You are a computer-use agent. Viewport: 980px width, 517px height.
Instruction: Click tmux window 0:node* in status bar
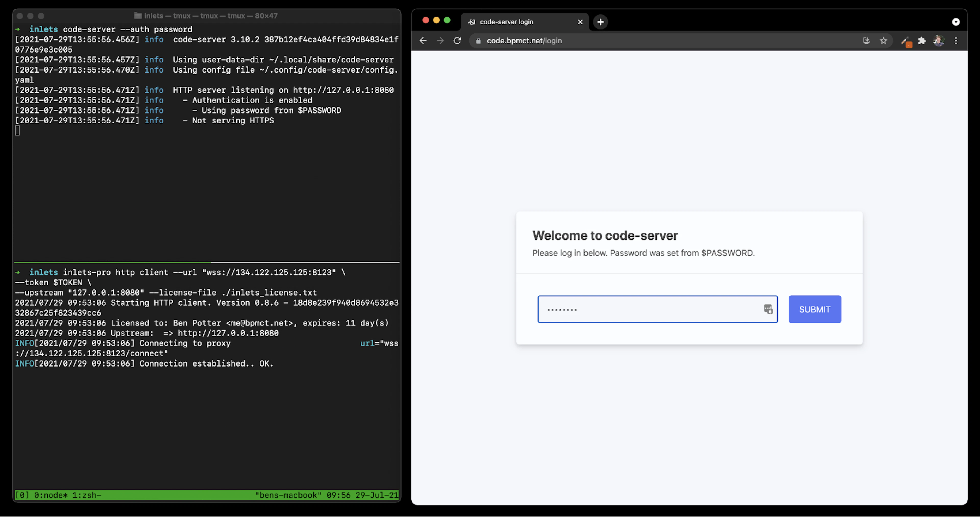pyautogui.click(x=51, y=495)
